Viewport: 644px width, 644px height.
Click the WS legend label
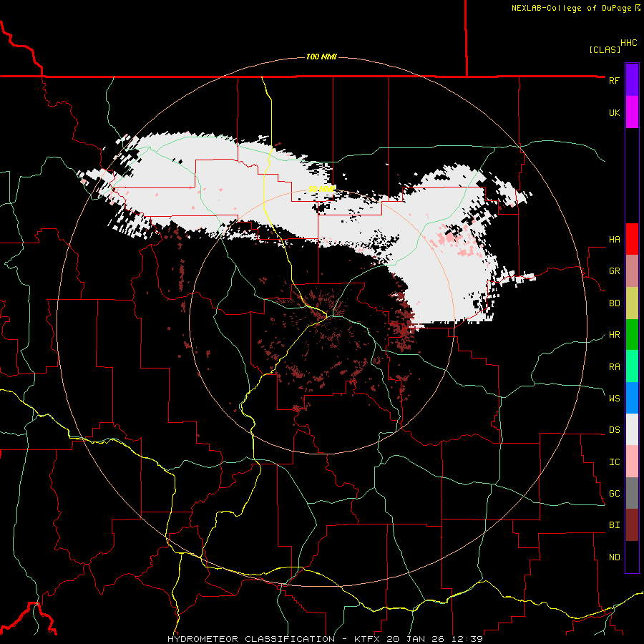[614, 398]
